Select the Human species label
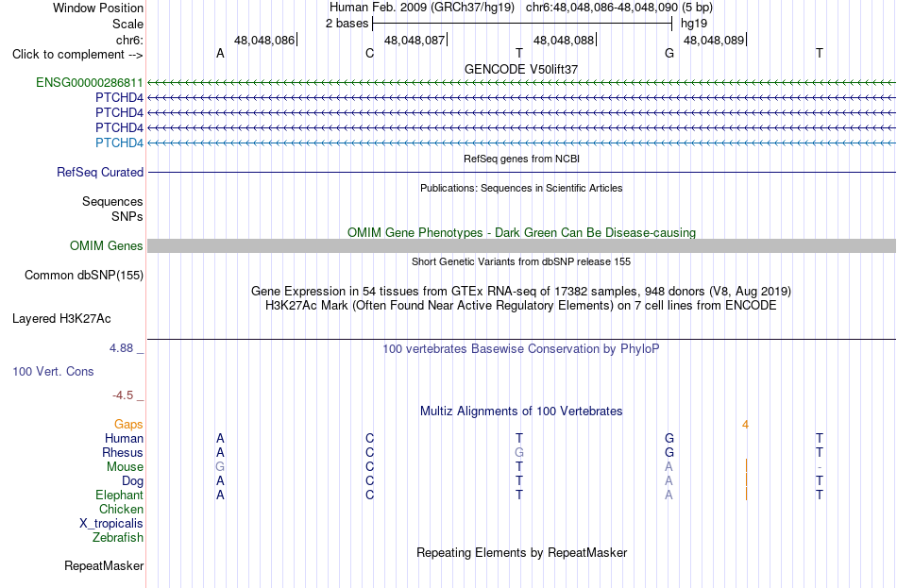The height and width of the screenshot is (588, 897). 124,439
